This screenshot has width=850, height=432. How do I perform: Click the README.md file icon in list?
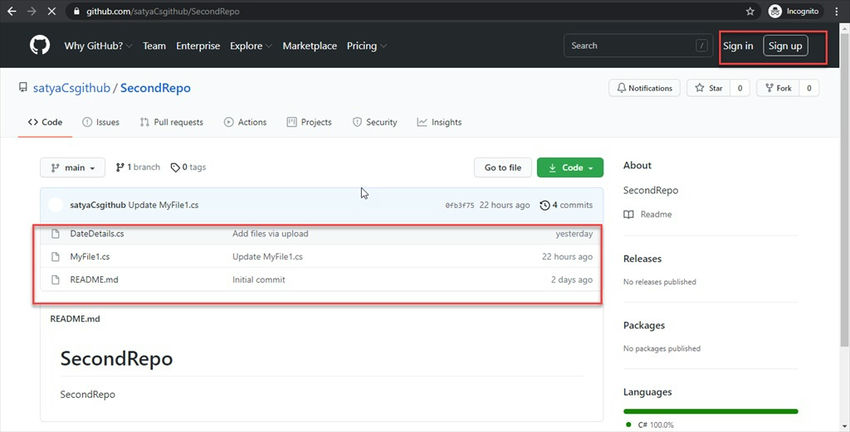click(x=55, y=280)
